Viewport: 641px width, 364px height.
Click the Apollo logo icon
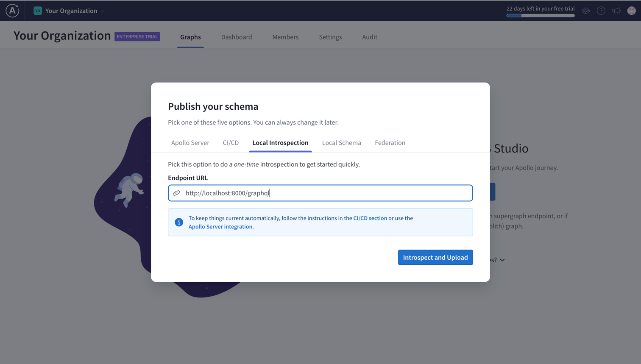(12, 11)
